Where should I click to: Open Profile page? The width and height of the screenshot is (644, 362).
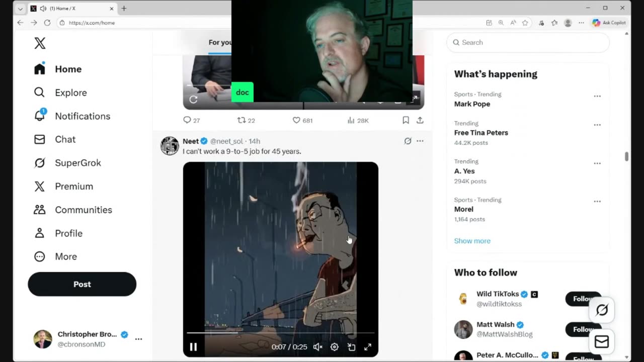tap(58, 233)
